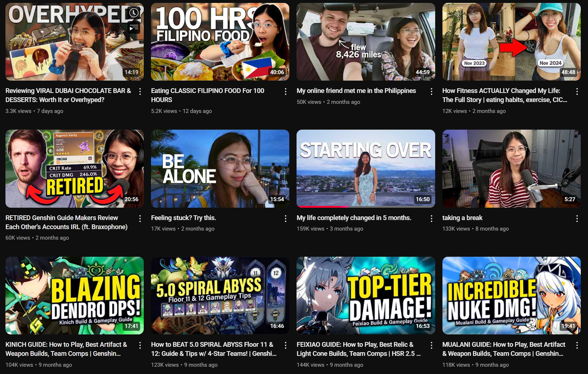Click Add to queue icon on Dubai chocolate thumbnail
588x374 pixels.
[x=134, y=28]
